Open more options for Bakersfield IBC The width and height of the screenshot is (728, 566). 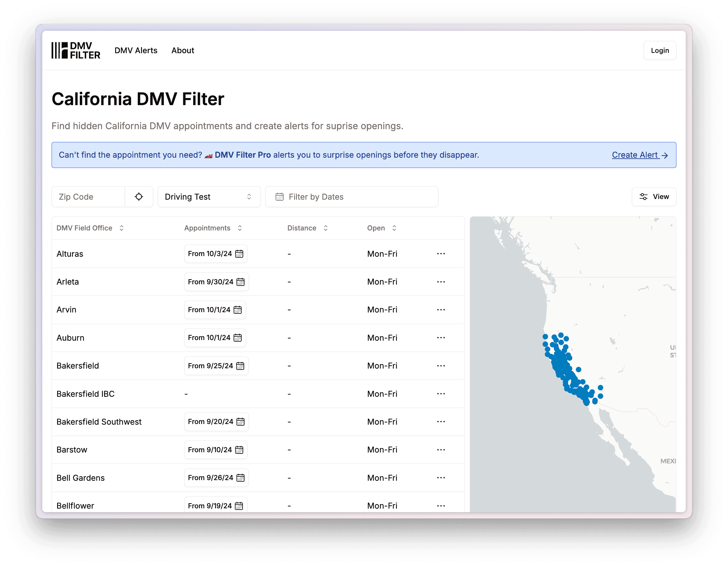(441, 394)
